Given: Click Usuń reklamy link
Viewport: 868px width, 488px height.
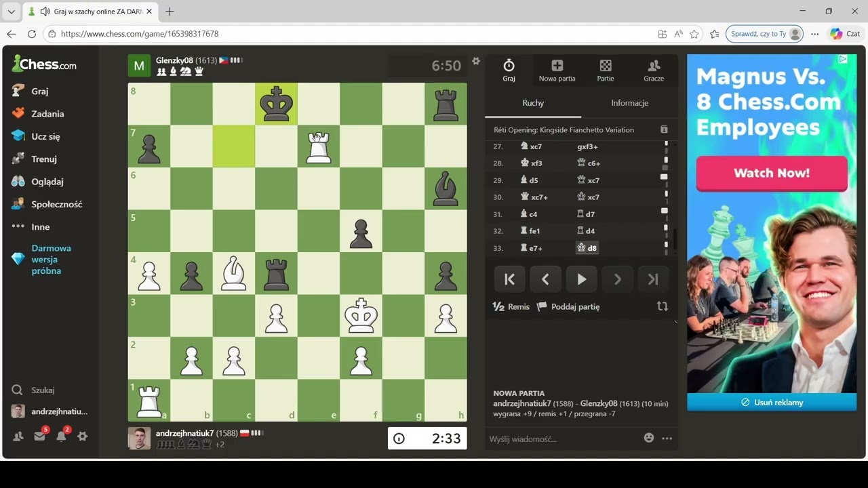Looking at the screenshot, I should 772,402.
